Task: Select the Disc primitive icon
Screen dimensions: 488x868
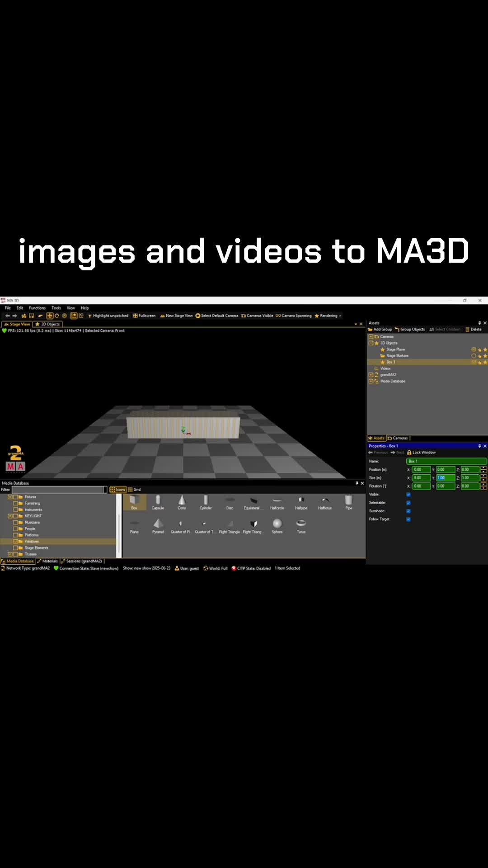Action: 230,502
